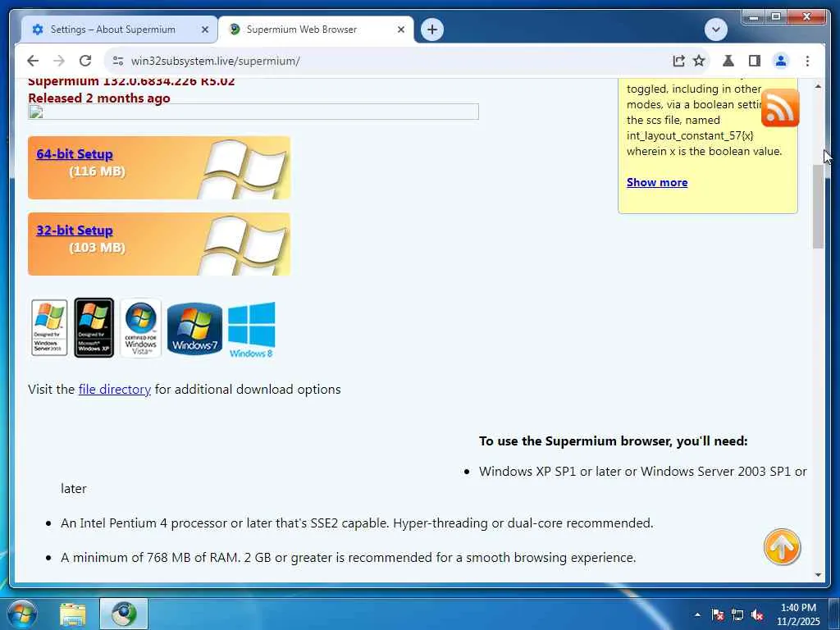Click the Supermium taskbar icon
Viewport: 840px width, 630px height.
pos(124,614)
